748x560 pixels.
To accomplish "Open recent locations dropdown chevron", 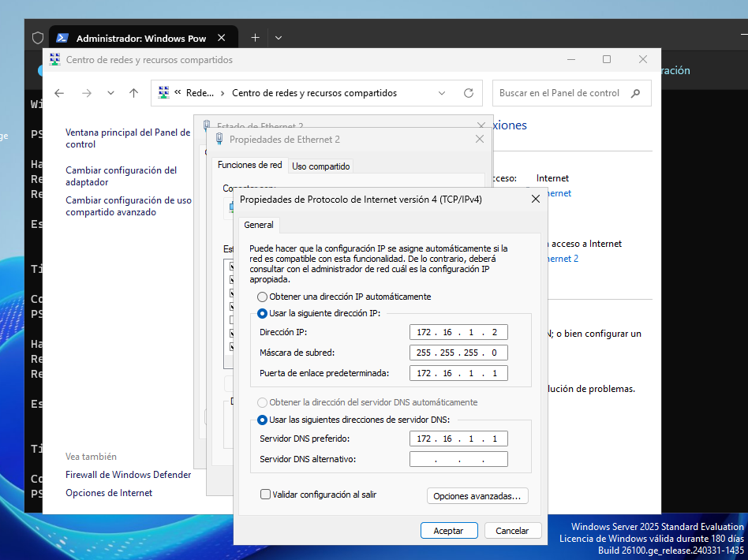I will point(110,93).
